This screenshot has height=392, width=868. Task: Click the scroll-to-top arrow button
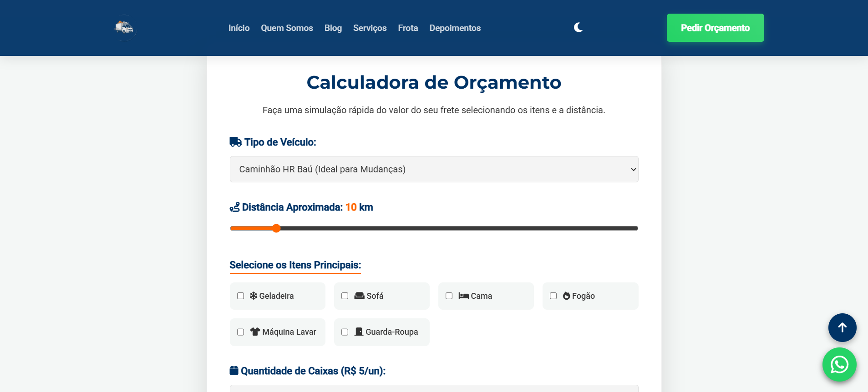point(842,327)
